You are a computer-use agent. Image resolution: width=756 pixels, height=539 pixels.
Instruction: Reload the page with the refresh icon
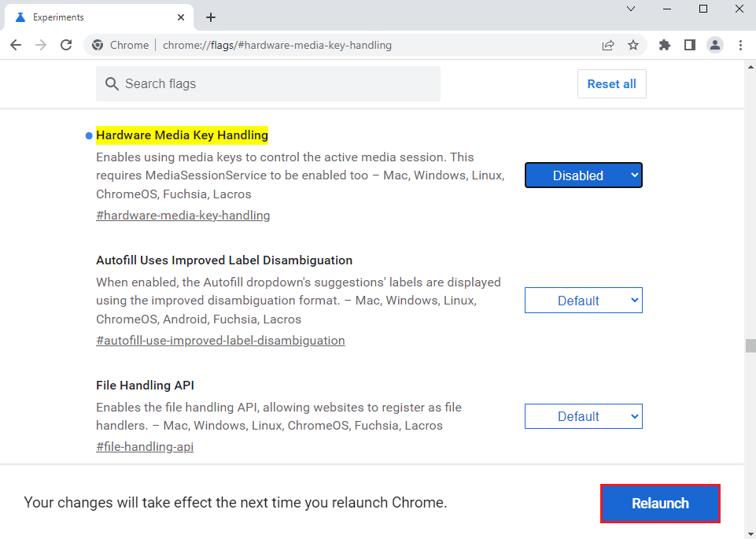click(x=66, y=45)
